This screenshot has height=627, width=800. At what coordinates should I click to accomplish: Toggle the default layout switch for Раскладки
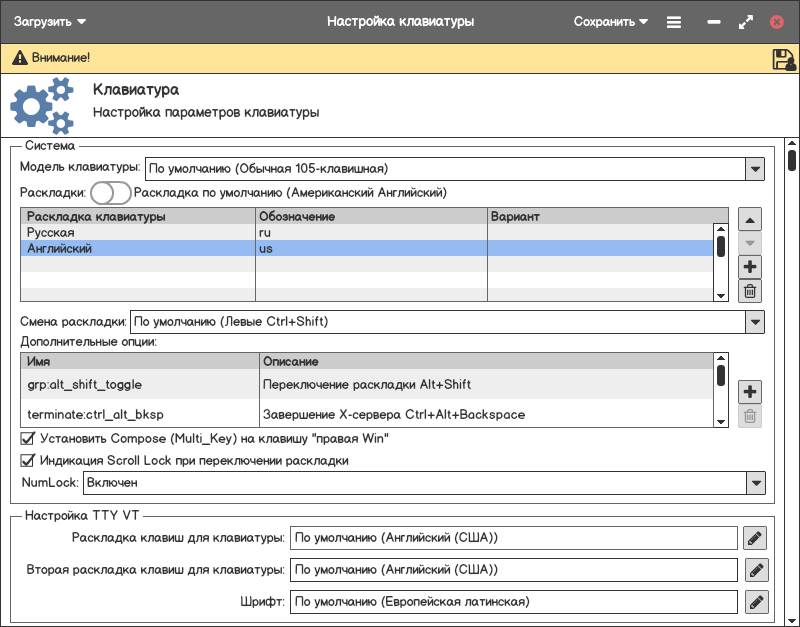tap(111, 192)
